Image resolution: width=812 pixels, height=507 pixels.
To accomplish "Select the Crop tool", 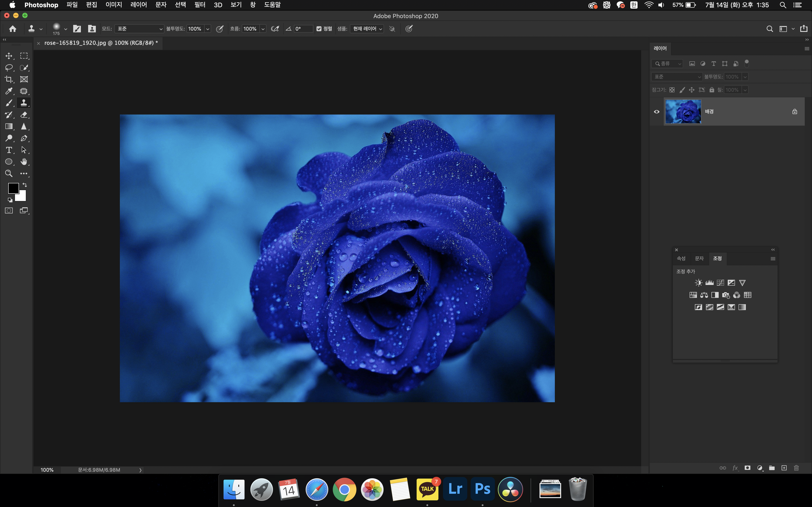I will [x=9, y=79].
